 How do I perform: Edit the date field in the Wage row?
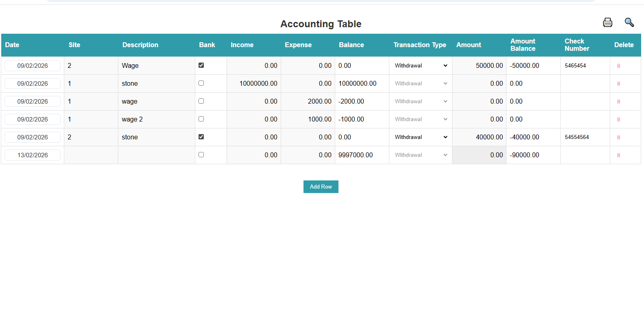(x=33, y=65)
